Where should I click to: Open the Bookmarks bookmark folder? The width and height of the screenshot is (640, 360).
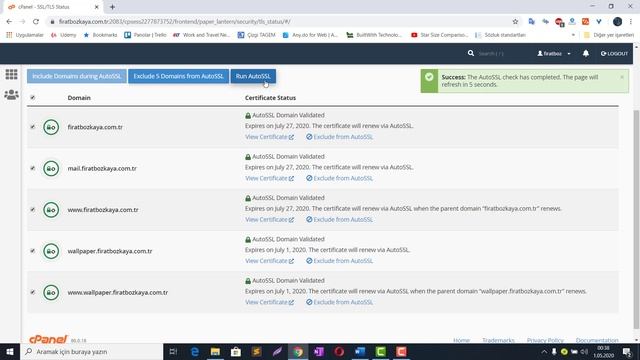100,35
